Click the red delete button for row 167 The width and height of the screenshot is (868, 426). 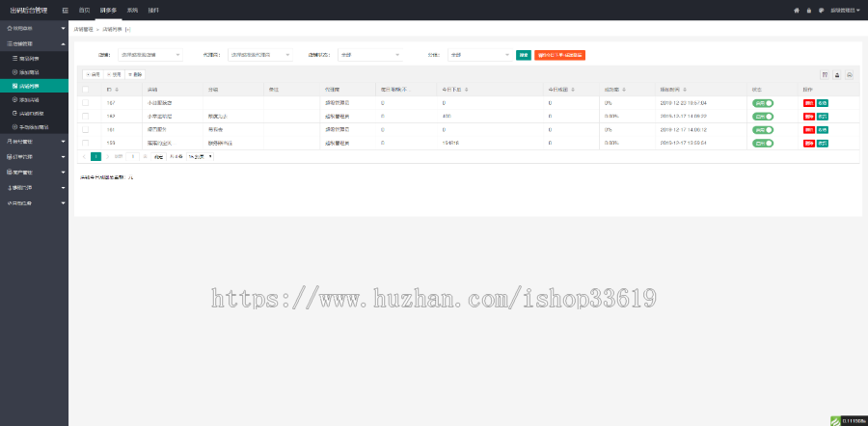pyautogui.click(x=809, y=103)
